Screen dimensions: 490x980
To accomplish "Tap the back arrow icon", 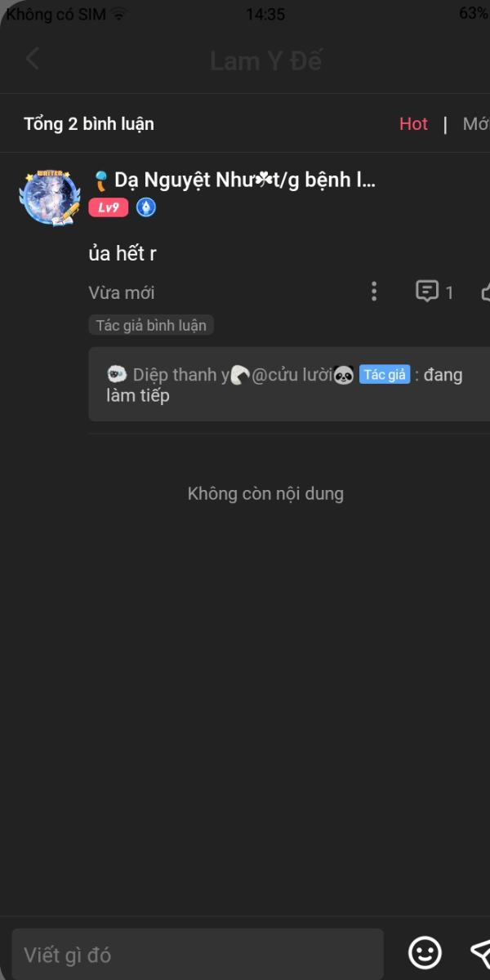I will click(32, 59).
